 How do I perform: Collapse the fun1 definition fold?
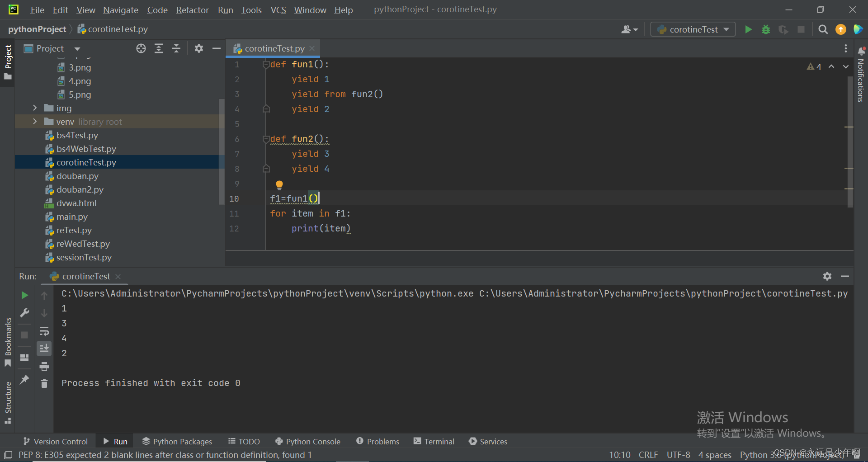[266, 65]
